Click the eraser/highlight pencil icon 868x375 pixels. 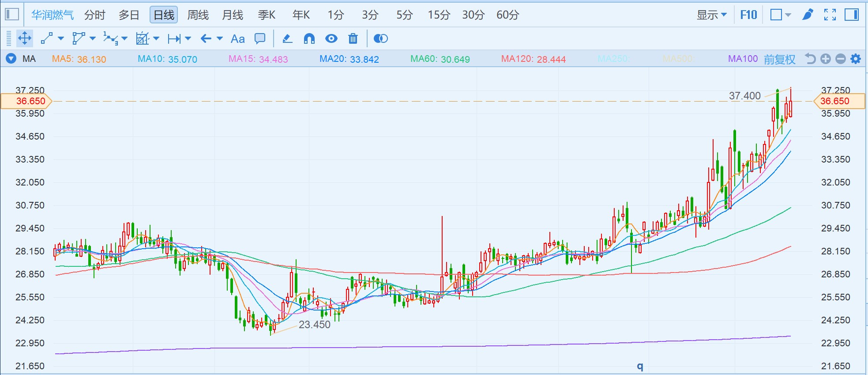287,38
